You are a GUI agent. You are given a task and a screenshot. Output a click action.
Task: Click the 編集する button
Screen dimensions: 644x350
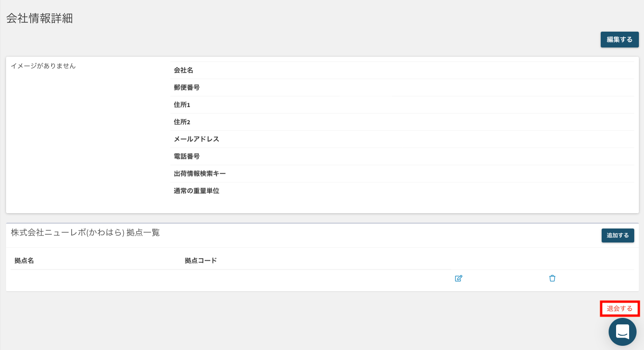(619, 40)
